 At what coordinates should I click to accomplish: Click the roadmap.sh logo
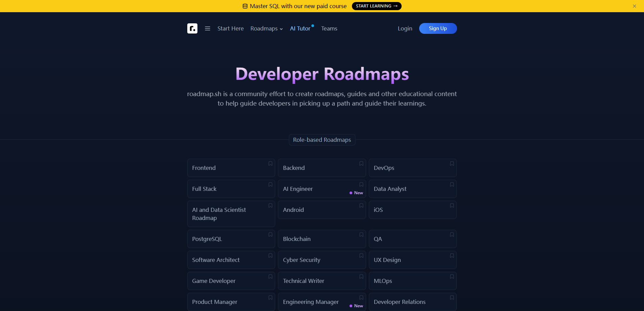coord(192,28)
